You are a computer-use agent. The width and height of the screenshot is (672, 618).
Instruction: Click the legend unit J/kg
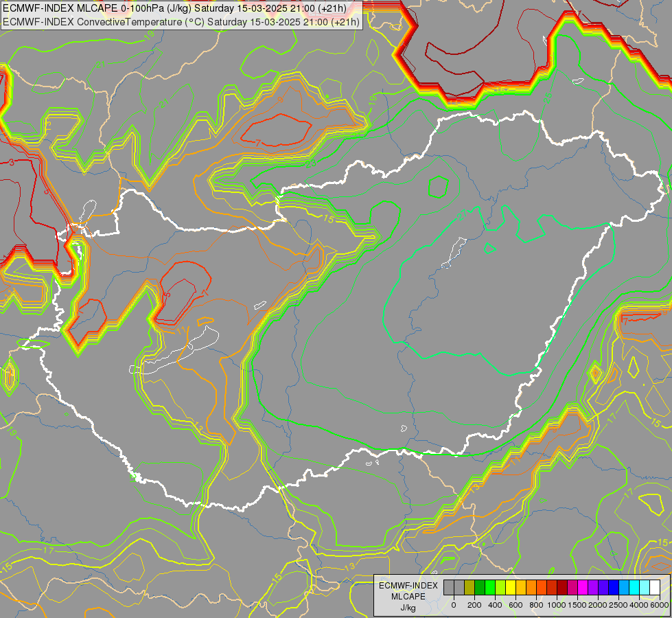click(x=408, y=608)
